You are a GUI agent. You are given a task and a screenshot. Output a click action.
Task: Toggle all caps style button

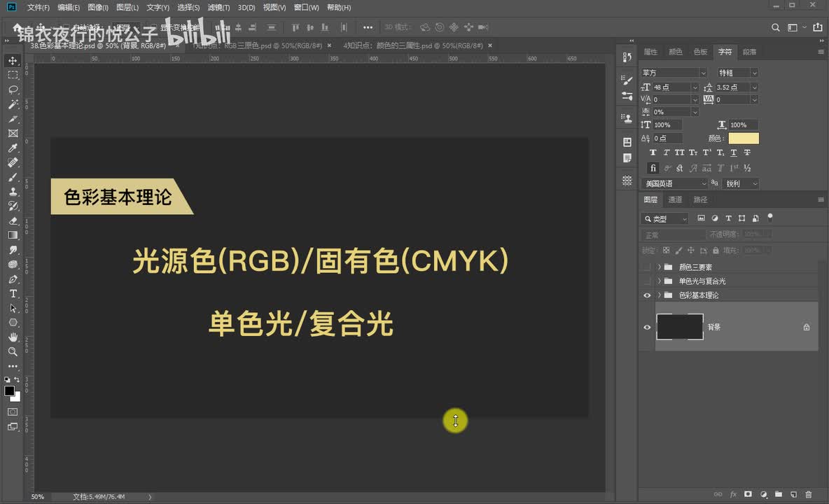click(x=679, y=153)
